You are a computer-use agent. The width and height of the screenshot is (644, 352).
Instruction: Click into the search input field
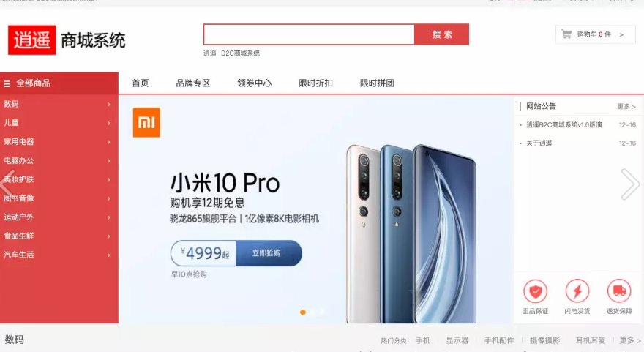point(309,34)
